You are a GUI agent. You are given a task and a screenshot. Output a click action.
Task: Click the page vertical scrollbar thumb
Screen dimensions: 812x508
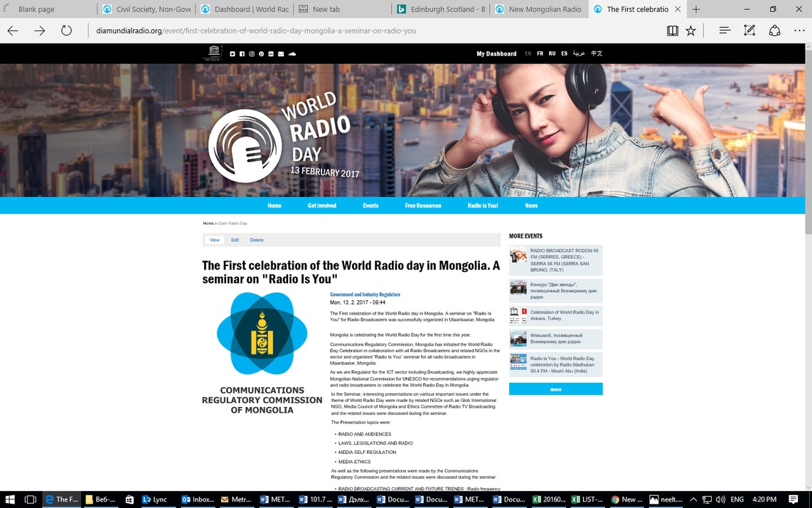[x=808, y=141]
